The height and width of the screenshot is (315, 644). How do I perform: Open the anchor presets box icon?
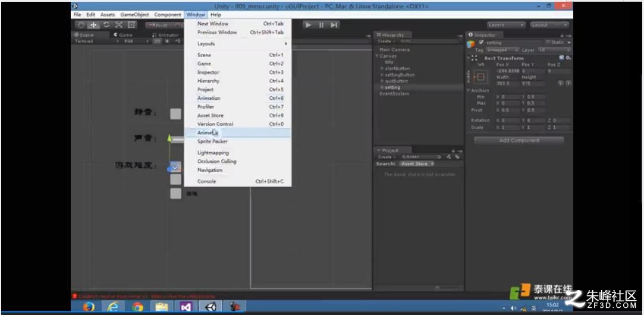(x=480, y=77)
